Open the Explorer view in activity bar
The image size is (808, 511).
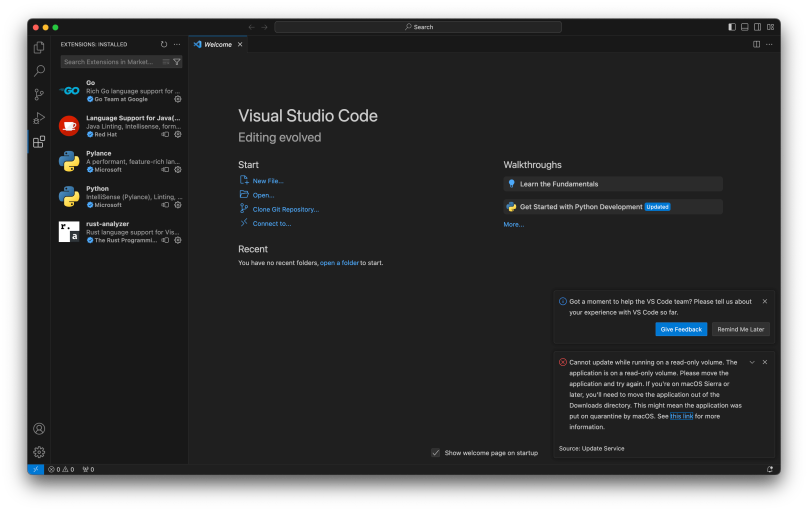coord(39,47)
